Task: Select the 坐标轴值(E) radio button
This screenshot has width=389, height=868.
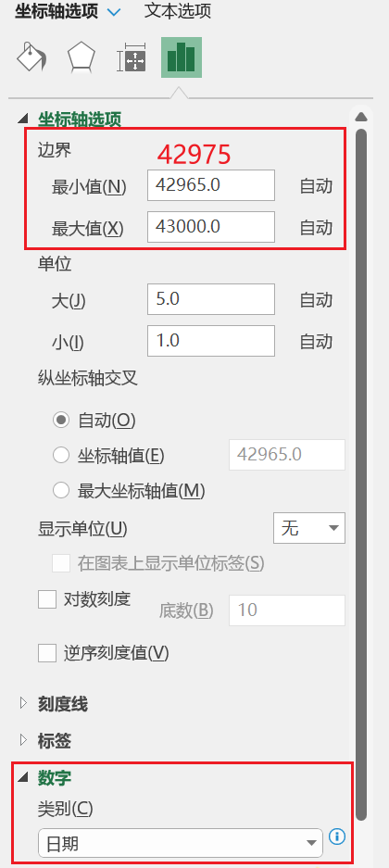Action: (x=61, y=456)
